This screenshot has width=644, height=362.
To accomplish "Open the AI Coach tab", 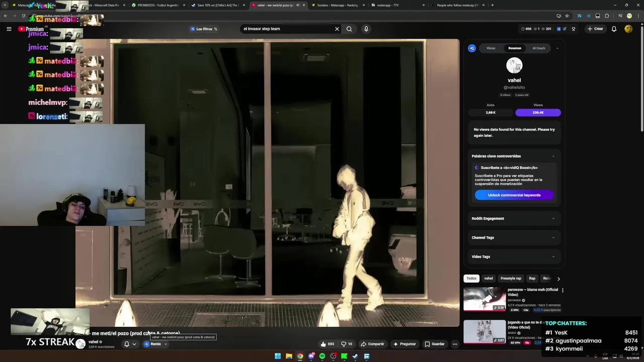I will click(539, 48).
